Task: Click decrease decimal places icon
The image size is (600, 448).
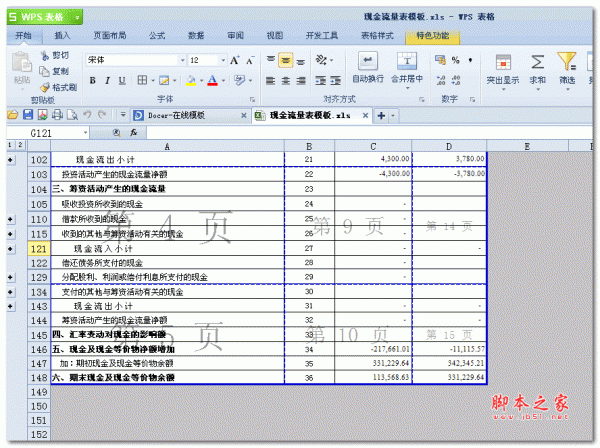Action: (456, 80)
